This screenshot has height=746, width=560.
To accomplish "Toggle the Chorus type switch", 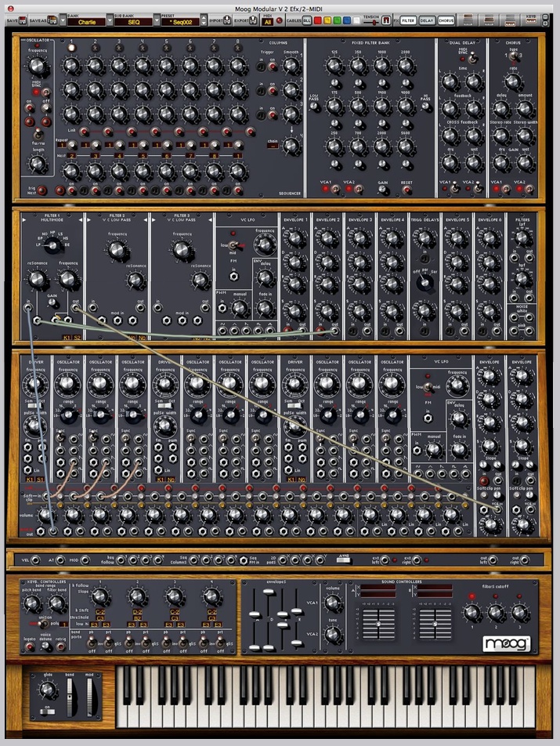I will click(513, 56).
